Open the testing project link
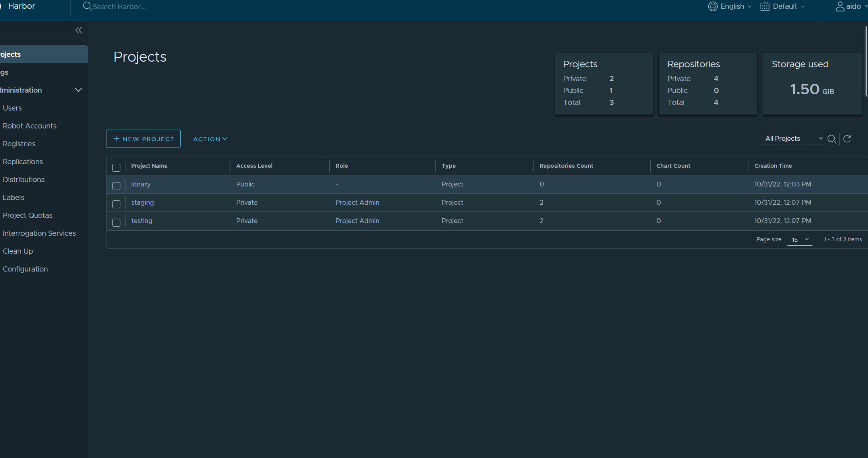 pyautogui.click(x=141, y=221)
